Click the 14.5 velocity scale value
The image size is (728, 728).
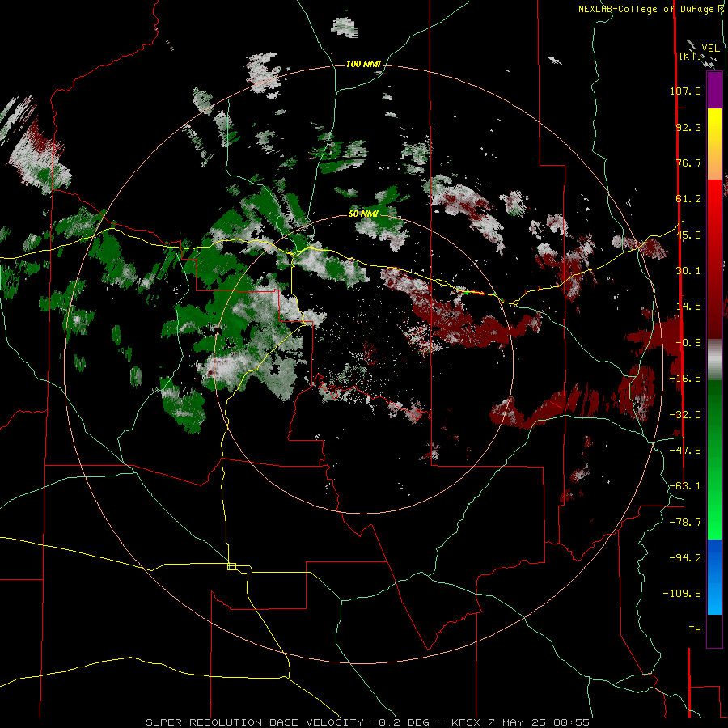point(688,307)
